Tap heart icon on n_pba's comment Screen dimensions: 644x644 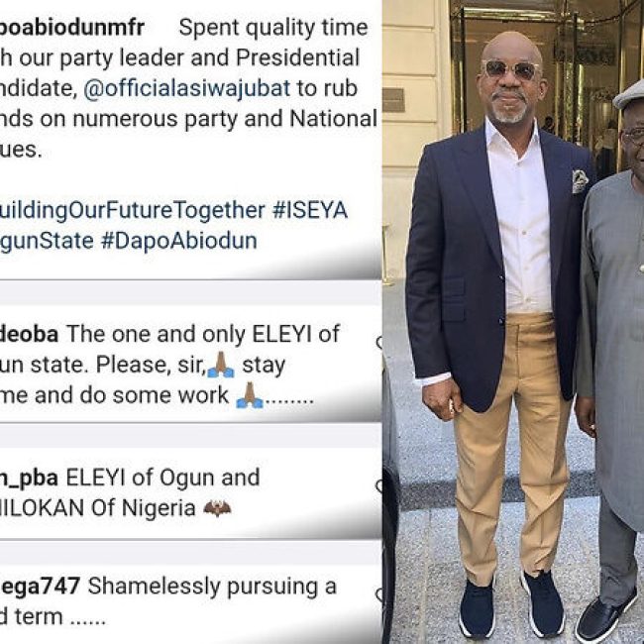point(379,485)
